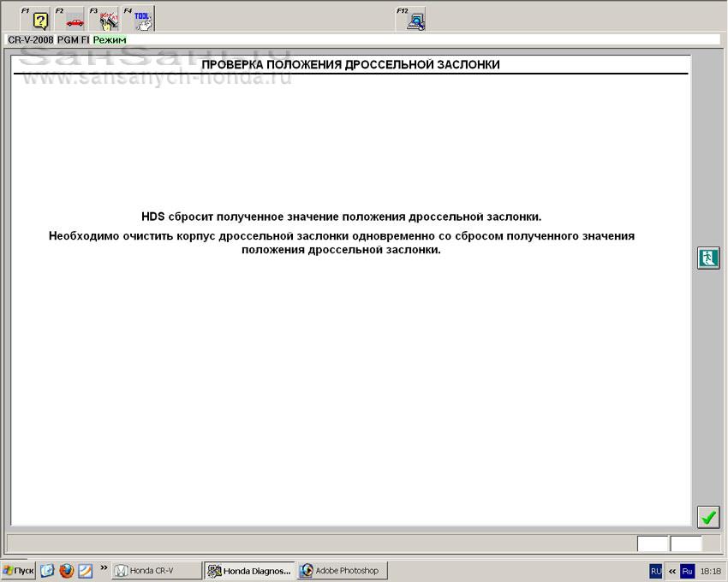Select the F2 red car vehicle icon
Viewport: 728px width, 582px height.
click(75, 20)
